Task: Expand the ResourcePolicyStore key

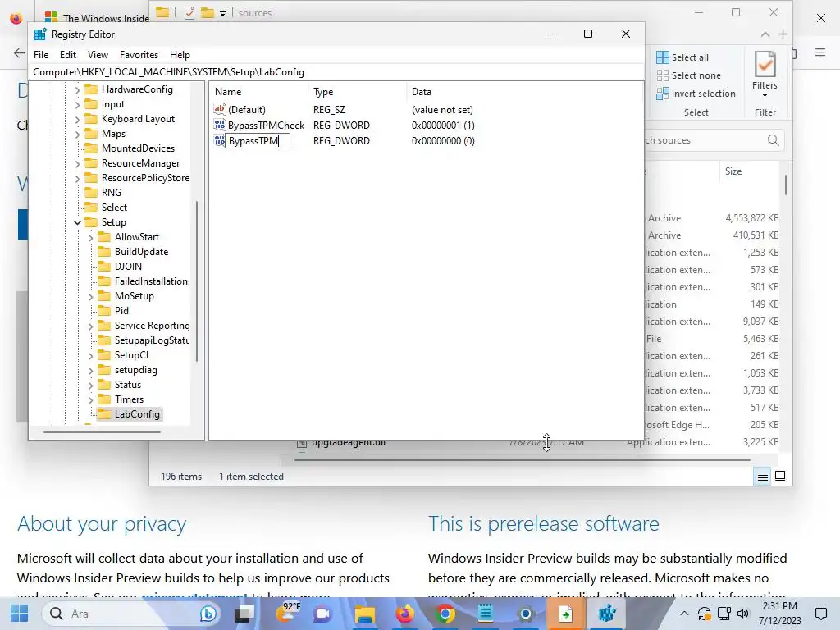Action: point(78,178)
